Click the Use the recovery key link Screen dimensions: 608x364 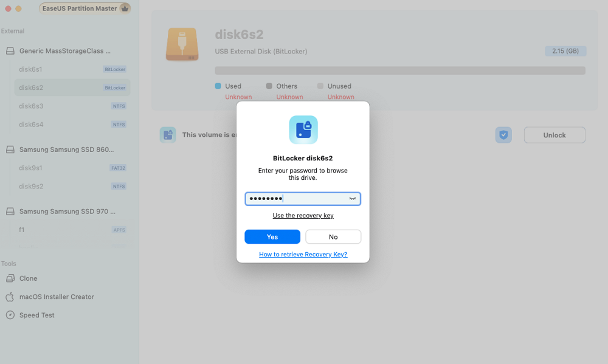[x=303, y=216]
